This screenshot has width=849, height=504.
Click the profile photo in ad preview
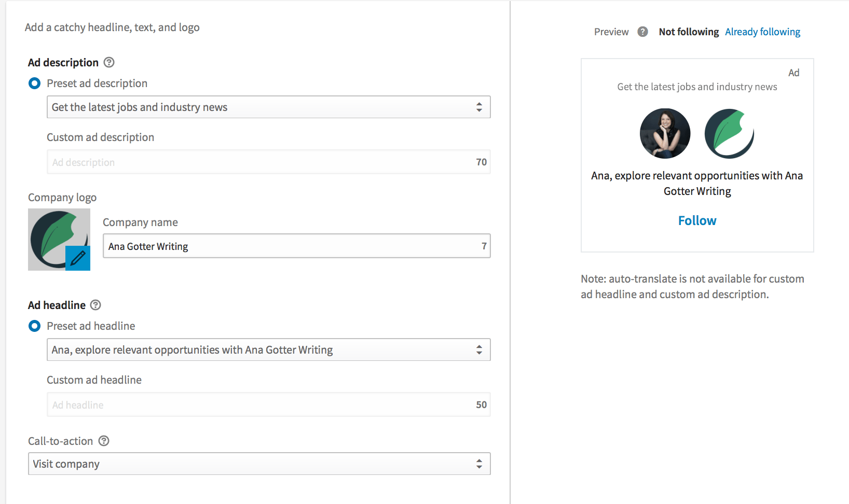665,133
